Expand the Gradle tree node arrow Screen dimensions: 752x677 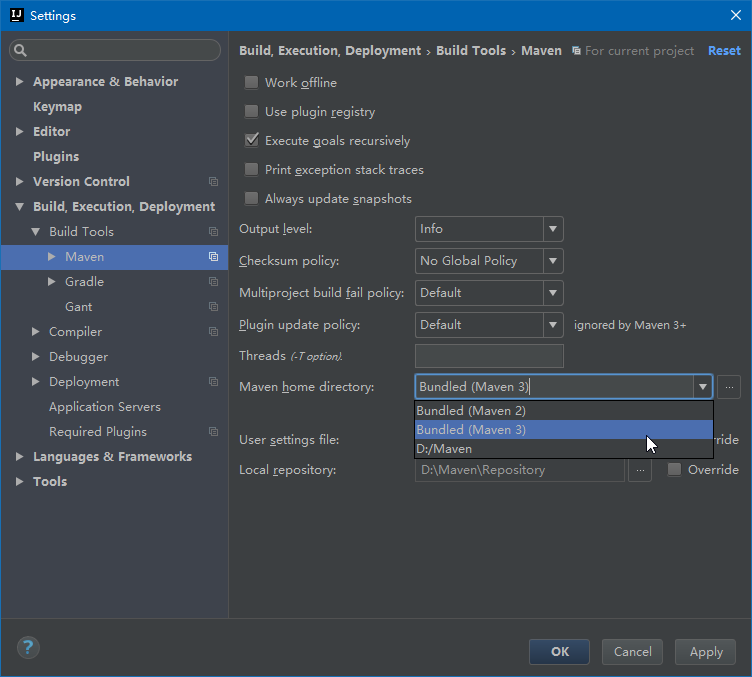tap(52, 281)
